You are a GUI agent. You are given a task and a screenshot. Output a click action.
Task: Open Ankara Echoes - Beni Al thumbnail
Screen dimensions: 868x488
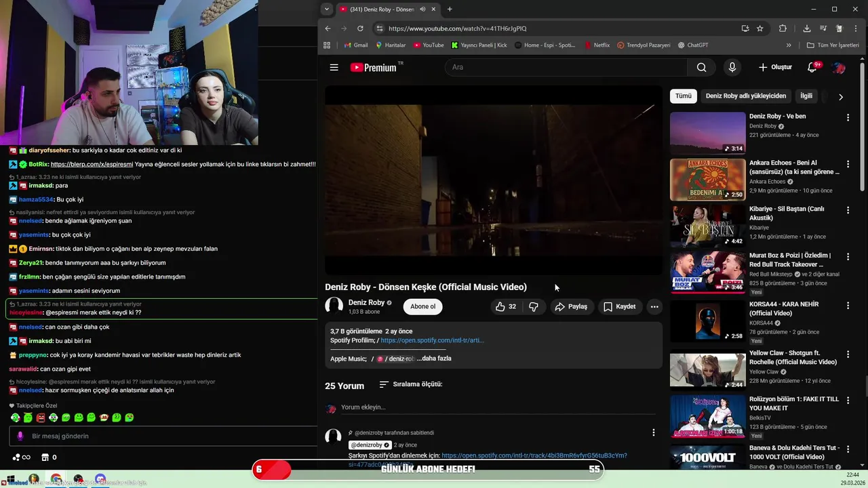pos(707,180)
